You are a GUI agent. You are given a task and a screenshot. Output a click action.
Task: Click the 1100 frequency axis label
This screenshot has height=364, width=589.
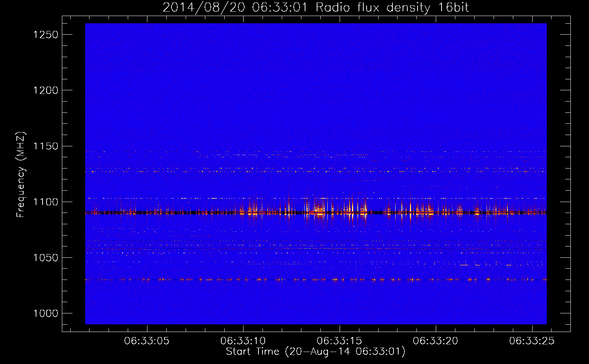tap(46, 202)
